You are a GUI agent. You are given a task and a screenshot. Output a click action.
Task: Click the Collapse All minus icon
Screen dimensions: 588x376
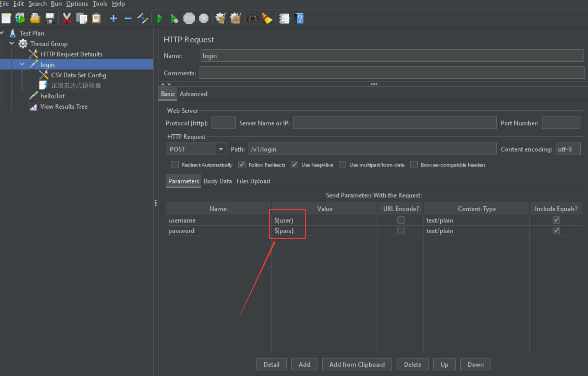(128, 18)
